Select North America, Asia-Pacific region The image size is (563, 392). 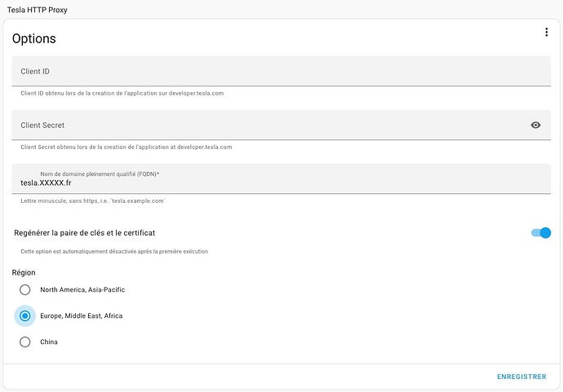tap(24, 290)
